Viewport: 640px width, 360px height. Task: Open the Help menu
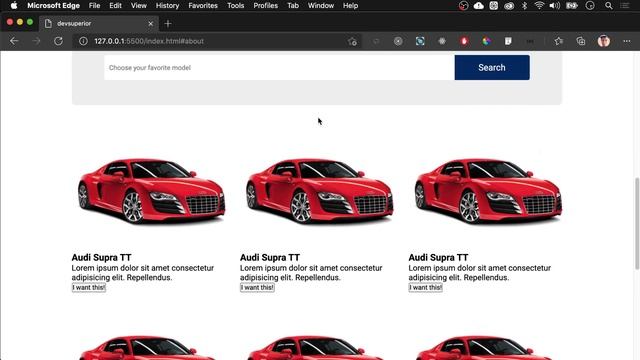350,6
